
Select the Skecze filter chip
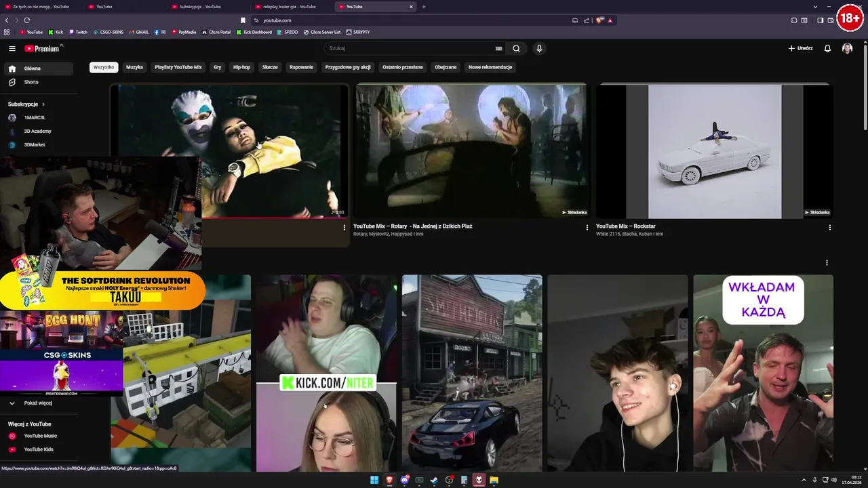[270, 67]
